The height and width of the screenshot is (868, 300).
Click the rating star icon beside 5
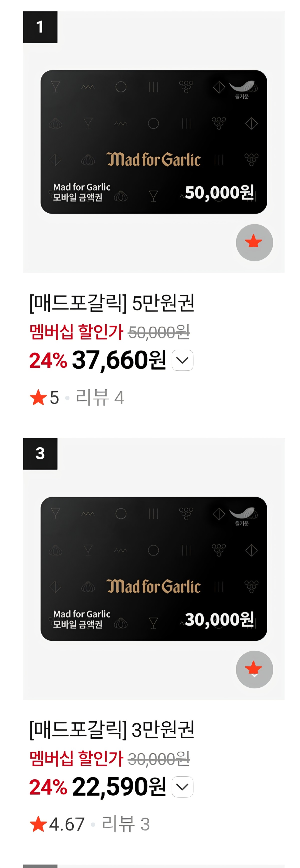[x=38, y=397]
